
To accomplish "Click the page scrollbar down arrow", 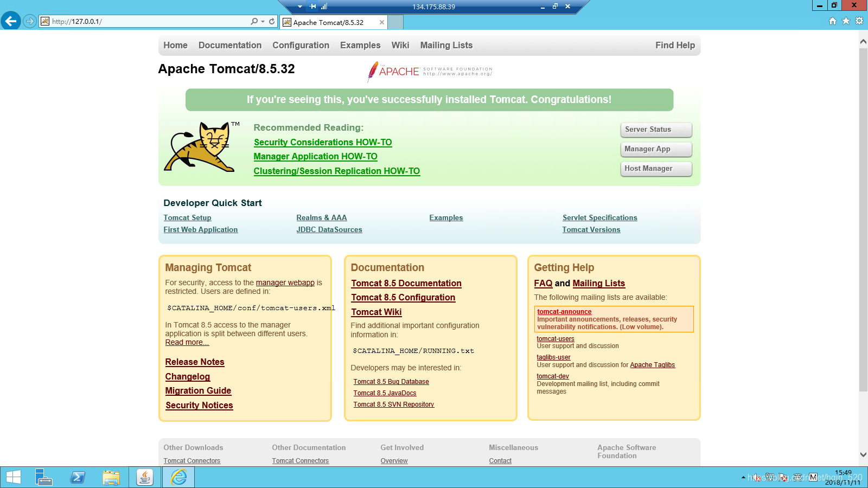I will pos(863,455).
